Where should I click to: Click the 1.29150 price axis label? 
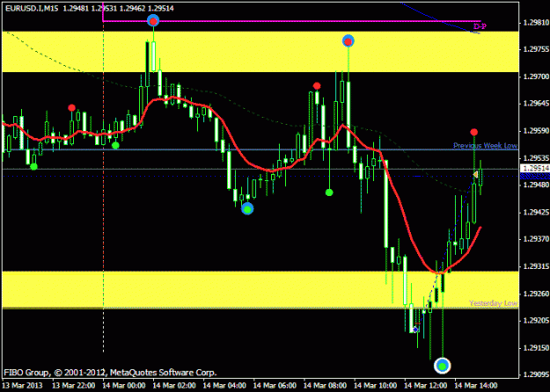[x=536, y=347]
